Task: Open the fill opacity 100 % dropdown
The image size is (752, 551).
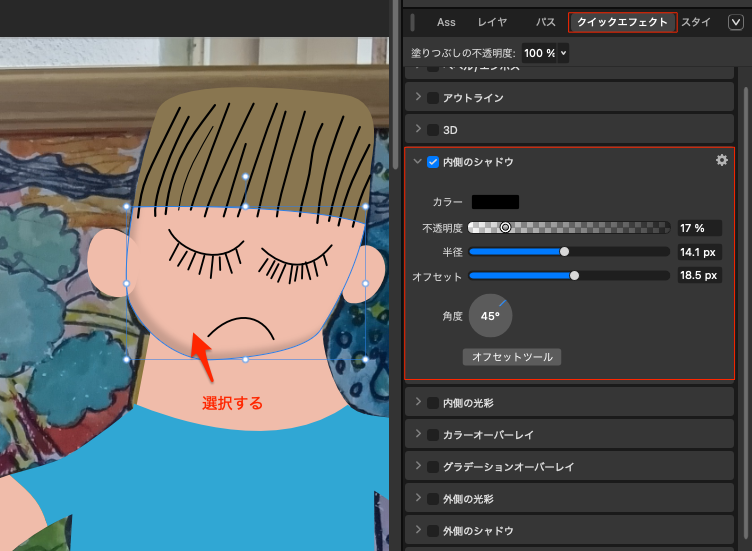Action: (545, 52)
